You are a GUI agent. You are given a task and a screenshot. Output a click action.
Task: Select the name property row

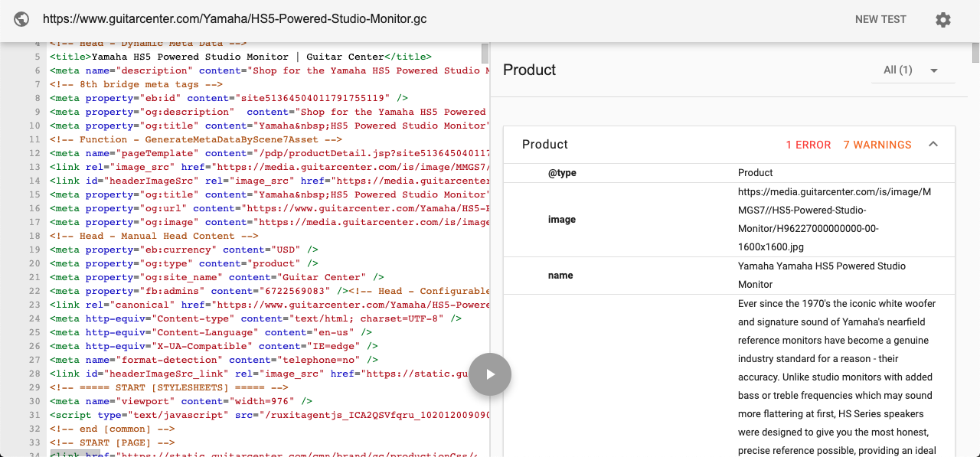tap(730, 276)
